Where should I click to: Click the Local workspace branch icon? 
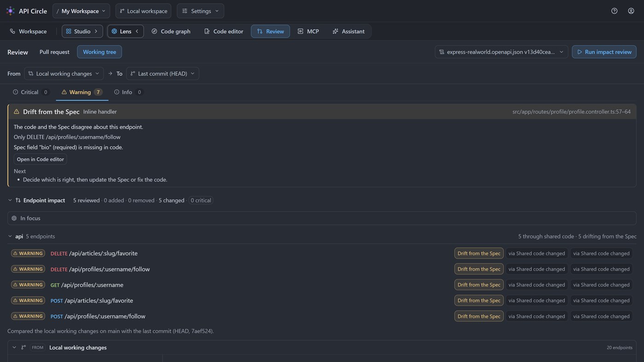pyautogui.click(x=122, y=11)
